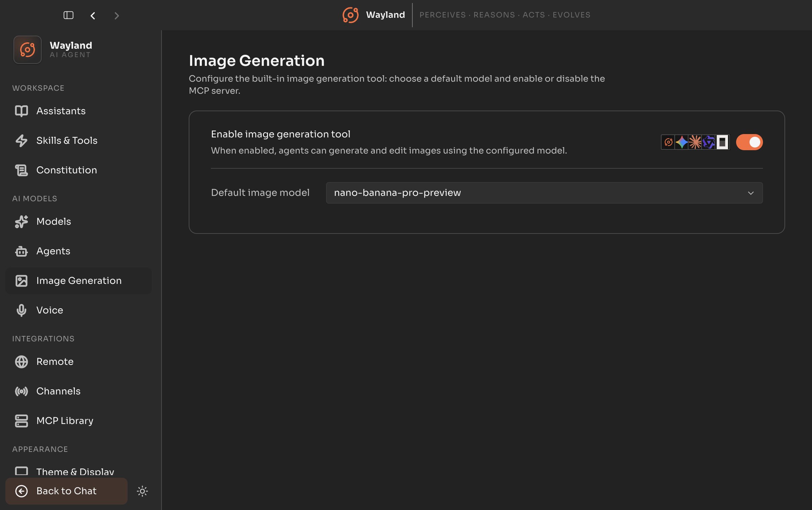Open Models via its sparkle icon
812x510 pixels.
21,222
